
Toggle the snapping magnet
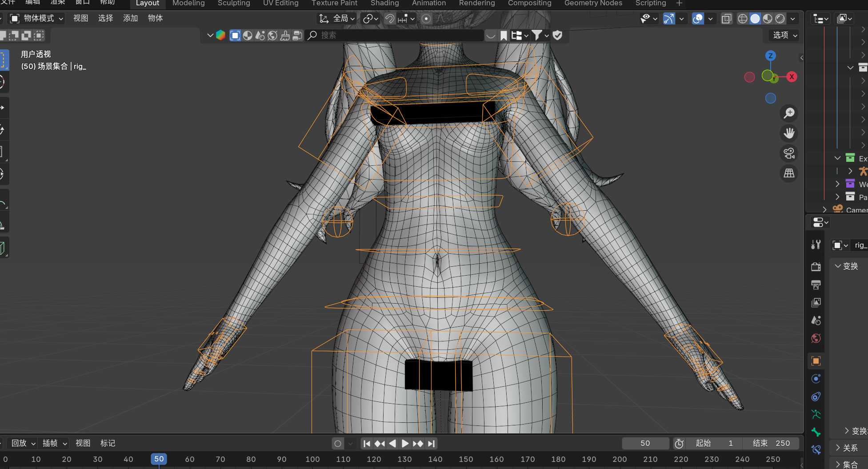pos(389,19)
